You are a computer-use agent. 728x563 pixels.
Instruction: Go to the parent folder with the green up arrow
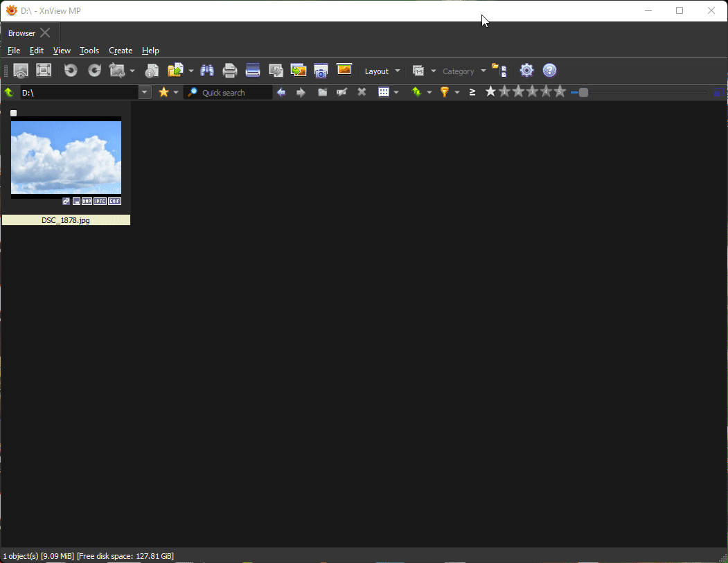9,92
